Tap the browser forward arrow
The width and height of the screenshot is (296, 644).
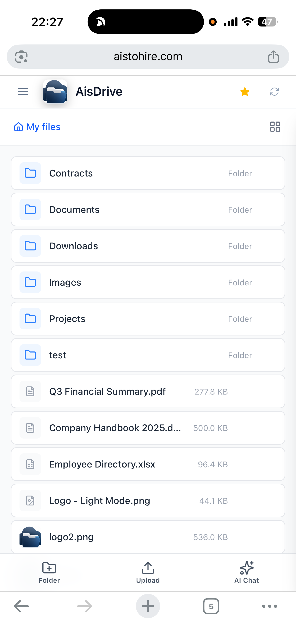pyautogui.click(x=85, y=606)
